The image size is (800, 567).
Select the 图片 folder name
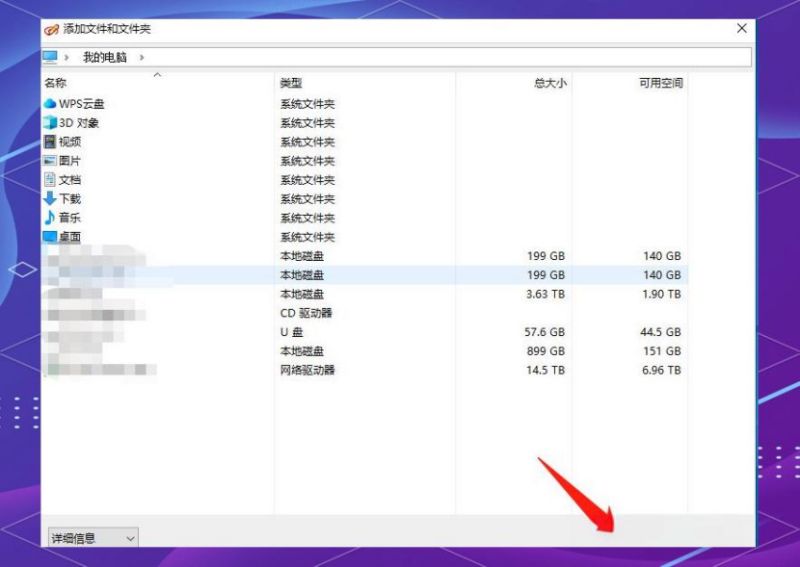click(x=70, y=161)
